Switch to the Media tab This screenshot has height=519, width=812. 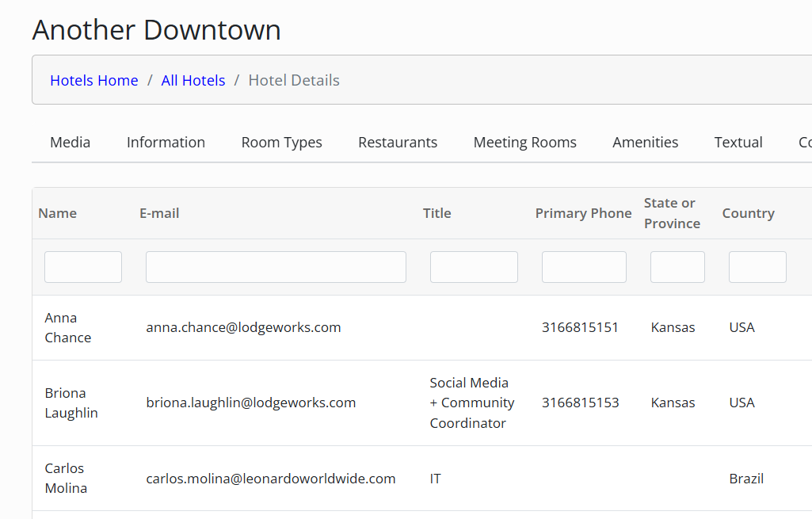(x=70, y=142)
